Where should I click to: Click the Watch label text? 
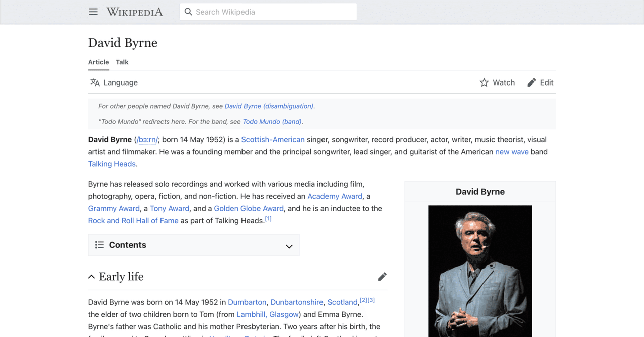pyautogui.click(x=504, y=82)
